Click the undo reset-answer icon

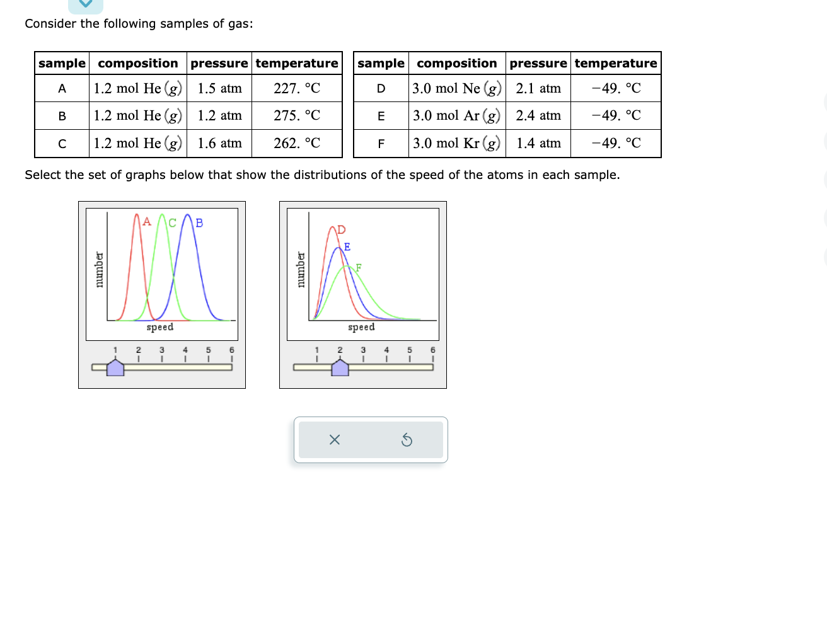pos(407,440)
